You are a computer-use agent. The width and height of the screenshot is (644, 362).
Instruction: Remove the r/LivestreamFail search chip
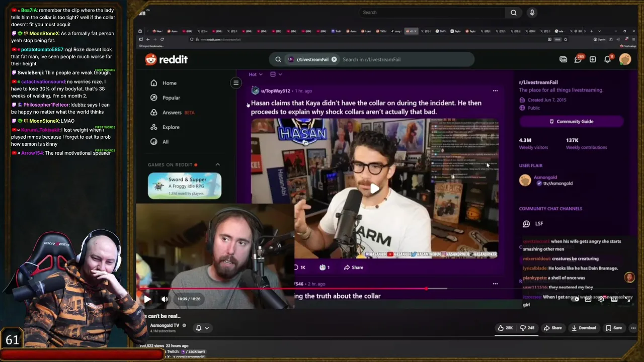[334, 59]
